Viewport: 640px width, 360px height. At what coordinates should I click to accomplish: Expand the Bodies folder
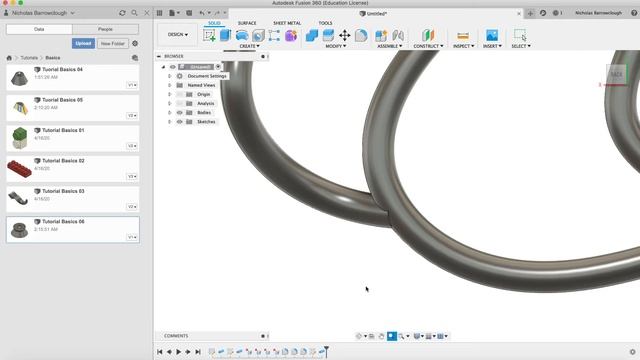pos(169,113)
